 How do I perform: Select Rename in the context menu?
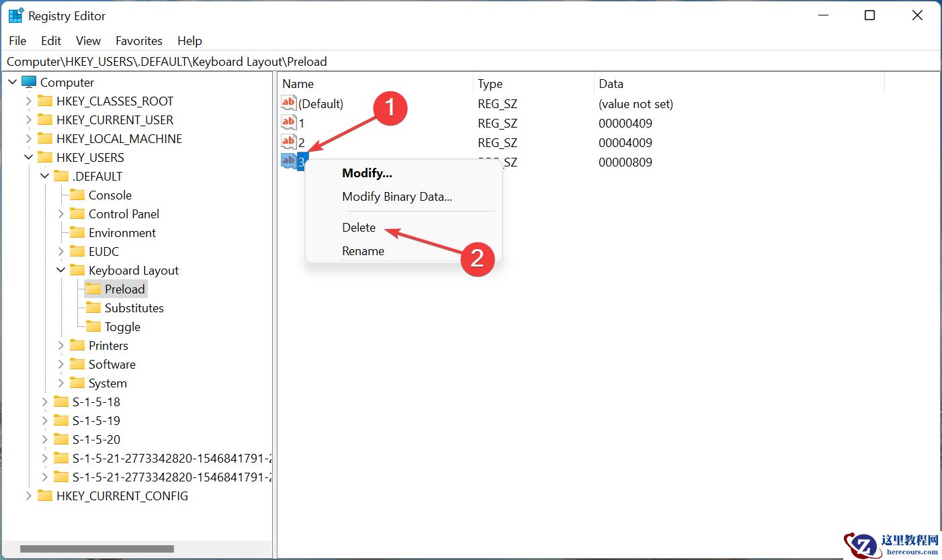point(363,251)
